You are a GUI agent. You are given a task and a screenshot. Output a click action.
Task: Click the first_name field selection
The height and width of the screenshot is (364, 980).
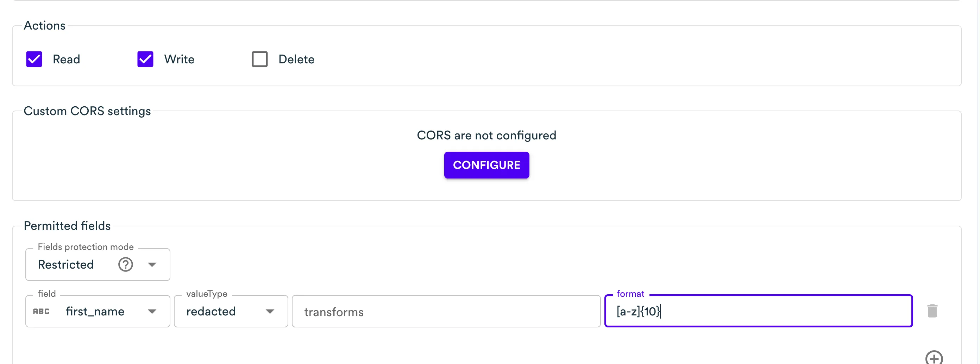[x=95, y=312]
